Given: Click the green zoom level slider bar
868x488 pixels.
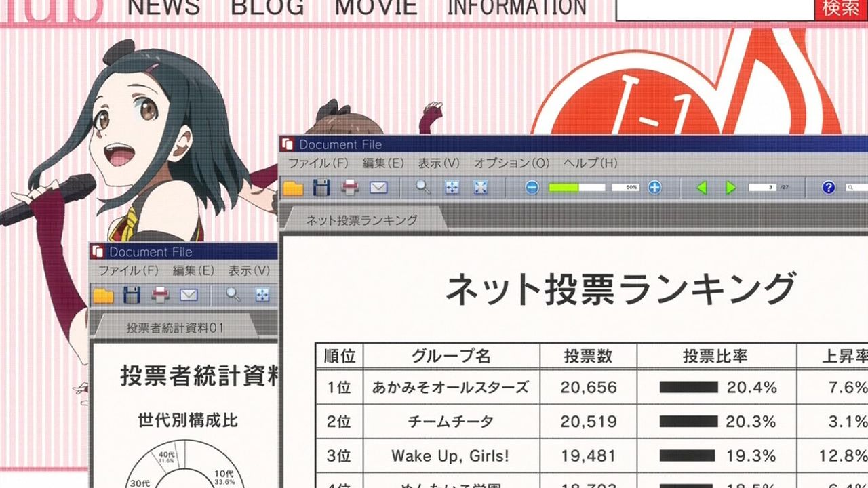Looking at the screenshot, I should coord(577,188).
